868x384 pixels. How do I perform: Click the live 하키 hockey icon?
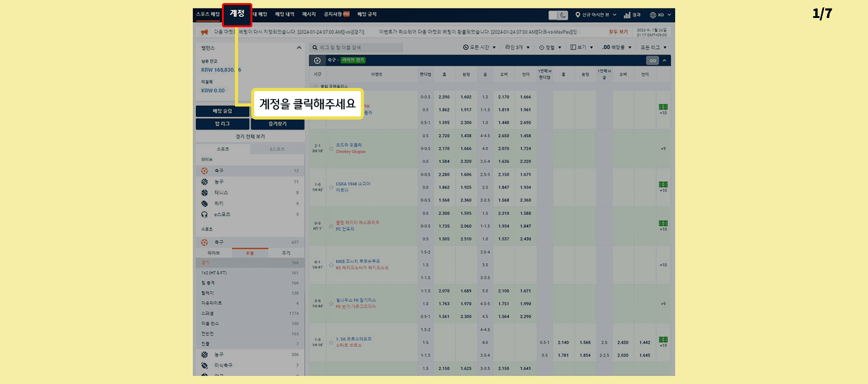tap(205, 203)
